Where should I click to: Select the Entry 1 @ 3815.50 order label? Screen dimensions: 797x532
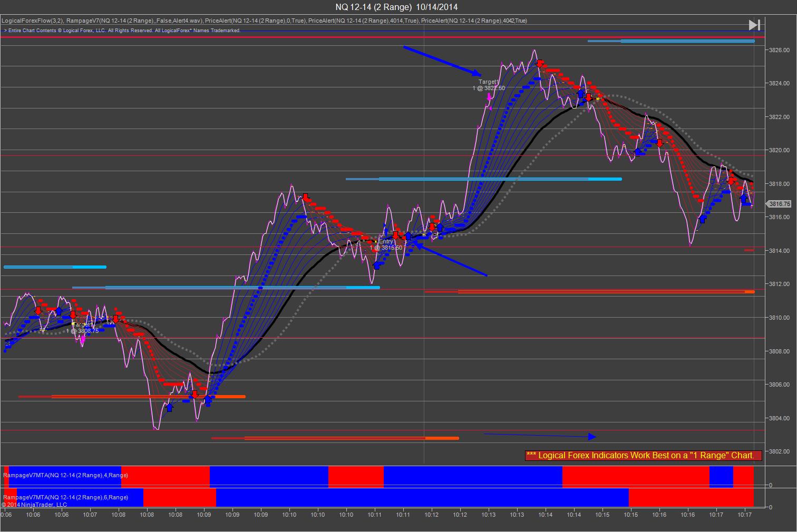click(386, 244)
